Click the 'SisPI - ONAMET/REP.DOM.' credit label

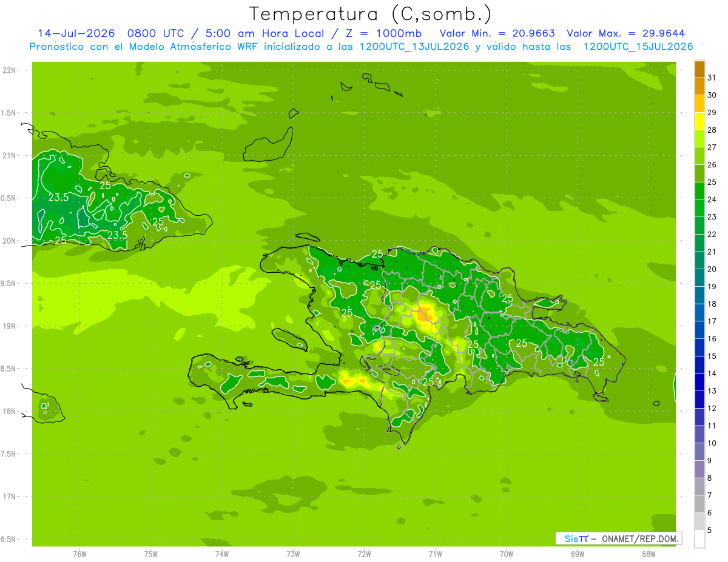click(x=618, y=538)
